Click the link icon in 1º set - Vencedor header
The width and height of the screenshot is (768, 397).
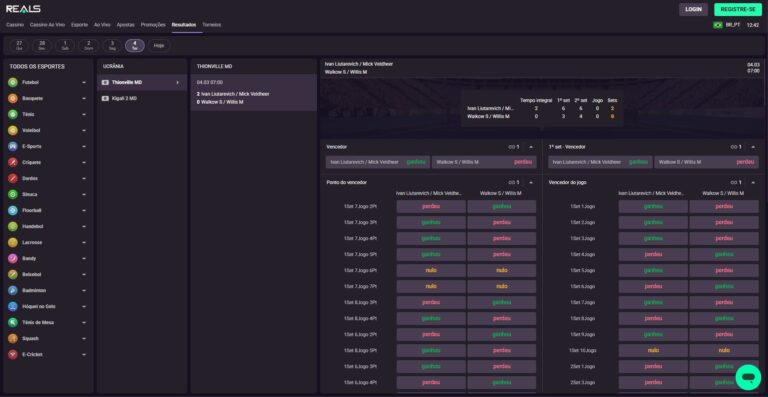pyautogui.click(x=734, y=147)
